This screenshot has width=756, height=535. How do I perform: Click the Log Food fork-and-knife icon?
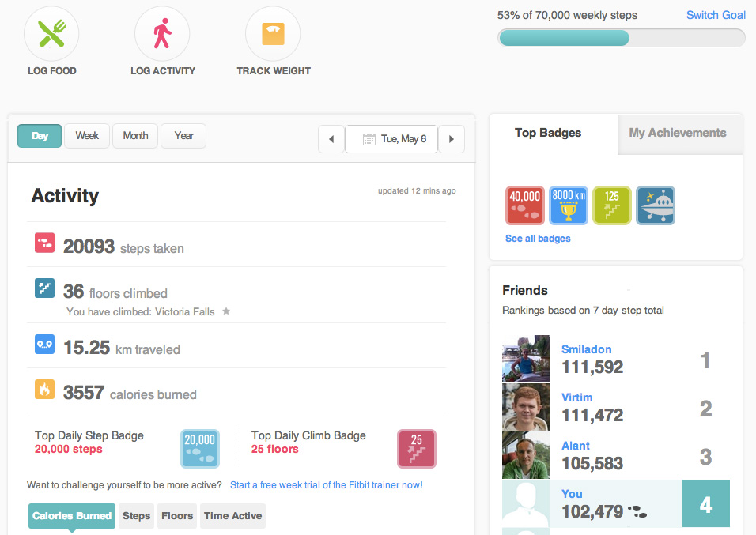(x=51, y=34)
